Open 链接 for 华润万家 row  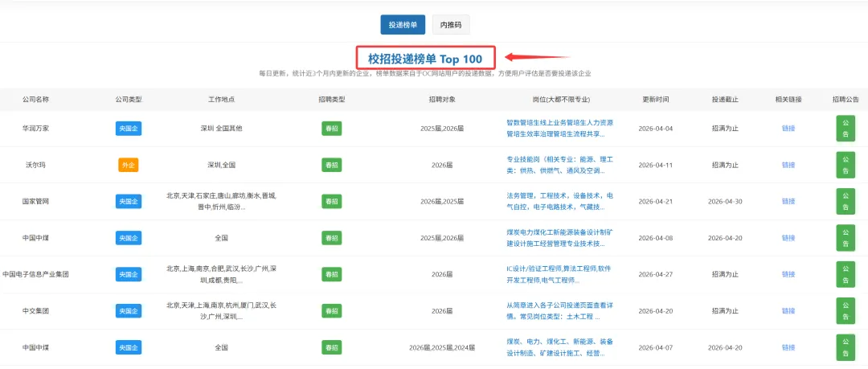(788, 129)
